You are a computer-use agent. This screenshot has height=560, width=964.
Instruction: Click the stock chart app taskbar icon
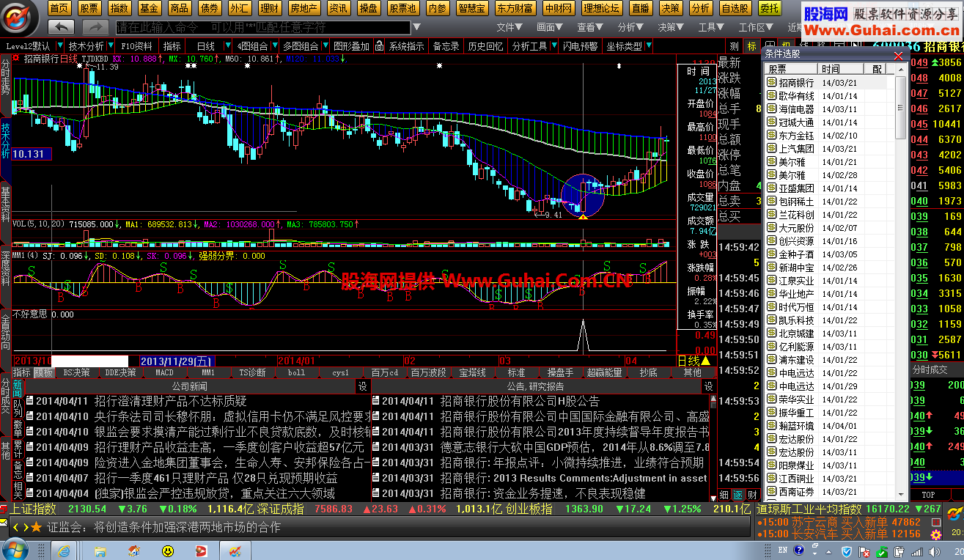tap(235, 550)
